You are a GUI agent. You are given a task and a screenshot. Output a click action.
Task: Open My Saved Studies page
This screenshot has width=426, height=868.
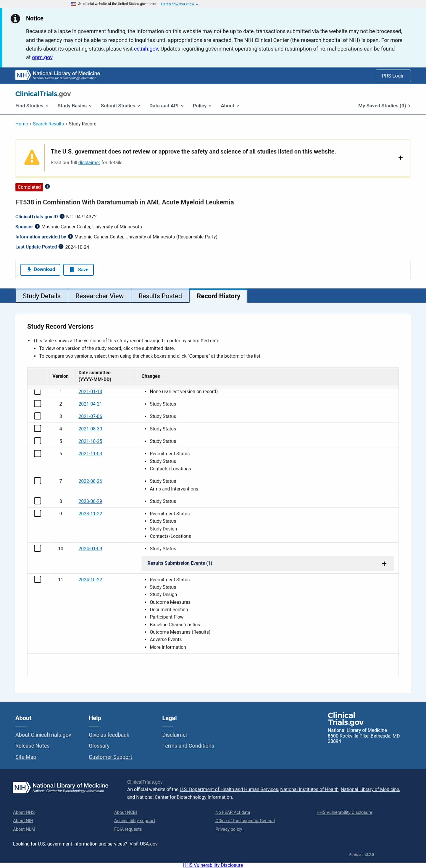click(x=384, y=106)
